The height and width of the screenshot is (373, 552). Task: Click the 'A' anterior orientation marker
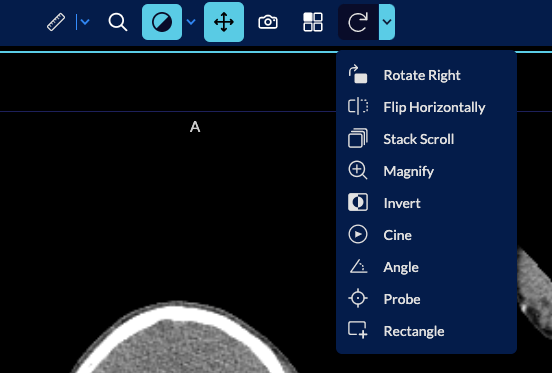click(195, 127)
